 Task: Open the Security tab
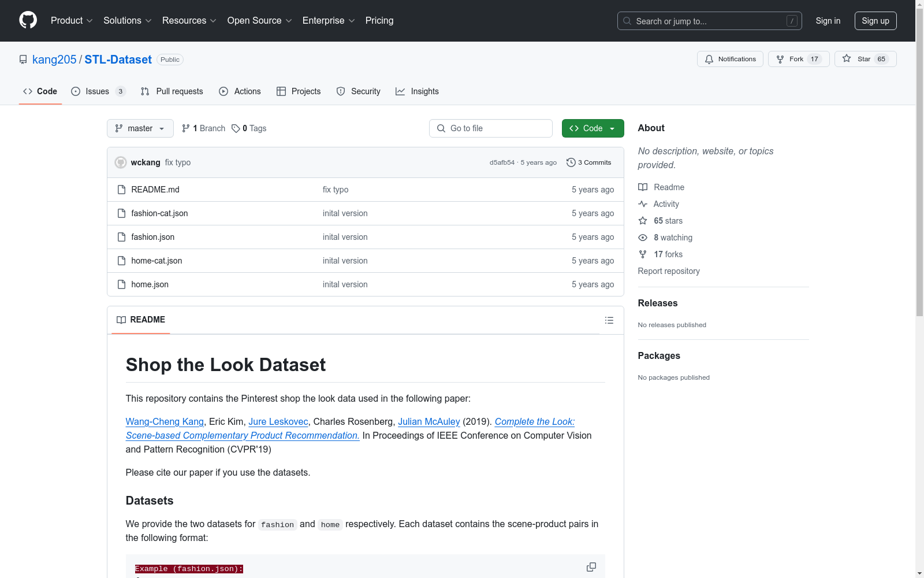pyautogui.click(x=358, y=91)
